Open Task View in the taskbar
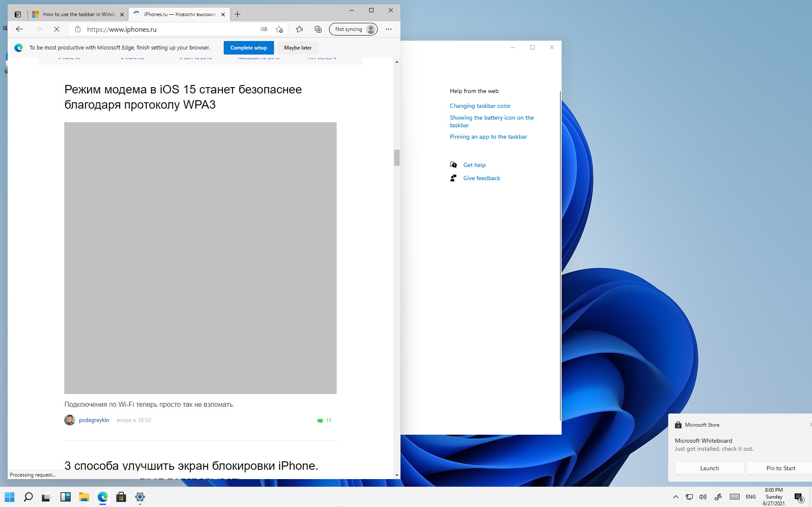Screen dimensions: 812x507 46,497
